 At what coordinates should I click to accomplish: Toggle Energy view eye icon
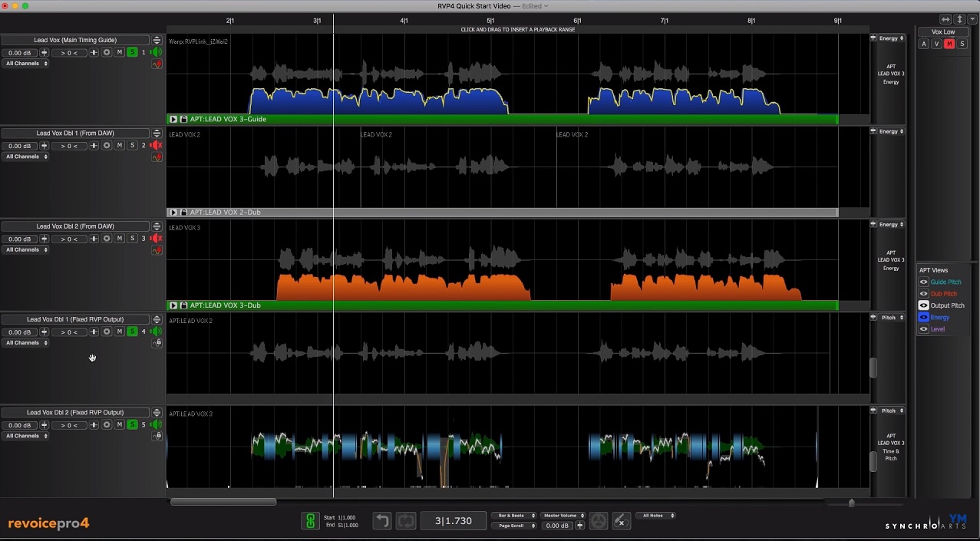click(924, 317)
